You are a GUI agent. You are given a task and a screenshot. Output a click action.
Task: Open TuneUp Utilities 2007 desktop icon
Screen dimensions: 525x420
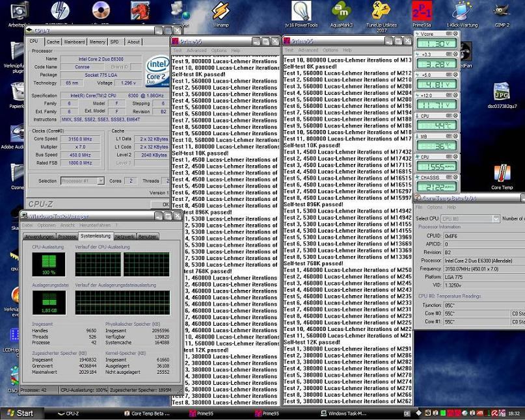(381, 17)
